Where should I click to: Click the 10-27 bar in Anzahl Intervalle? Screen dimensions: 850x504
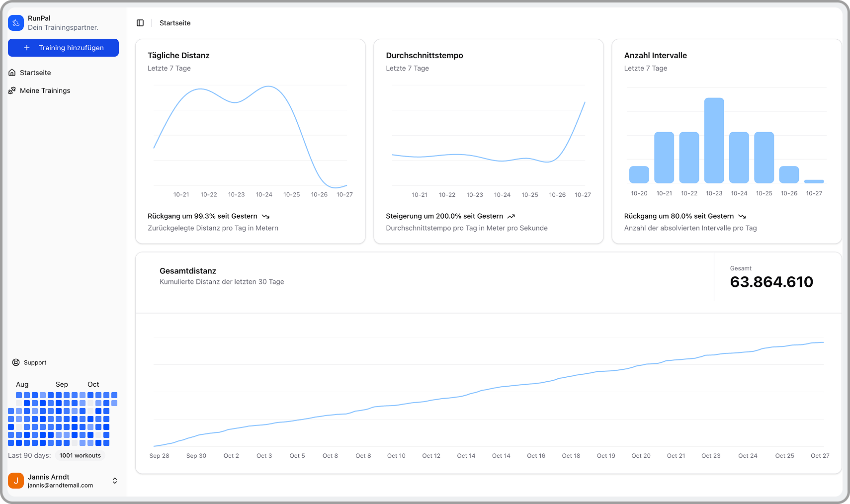[x=814, y=181]
